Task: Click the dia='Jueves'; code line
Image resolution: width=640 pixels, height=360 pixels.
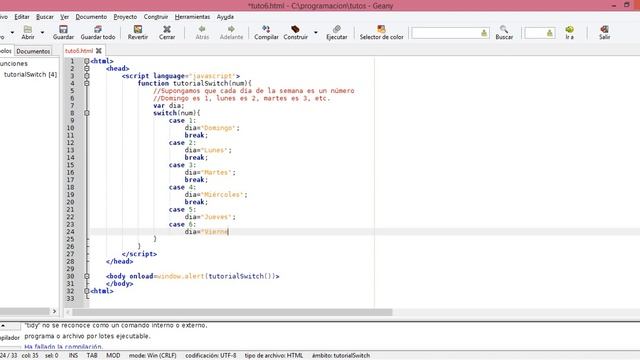Action: click(210, 217)
